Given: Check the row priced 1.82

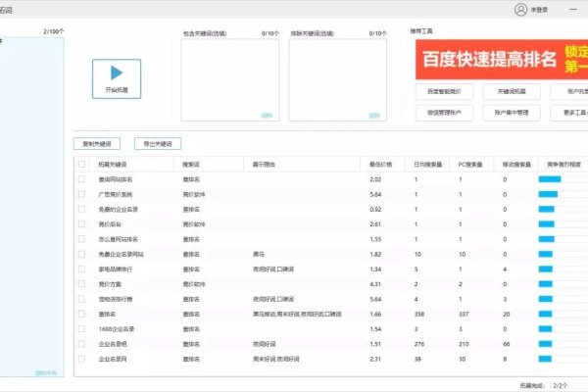Looking at the screenshot, I should [x=81, y=254].
